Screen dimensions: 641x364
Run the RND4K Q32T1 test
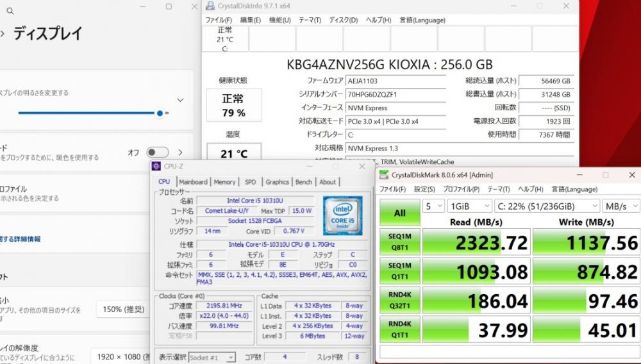pos(400,300)
